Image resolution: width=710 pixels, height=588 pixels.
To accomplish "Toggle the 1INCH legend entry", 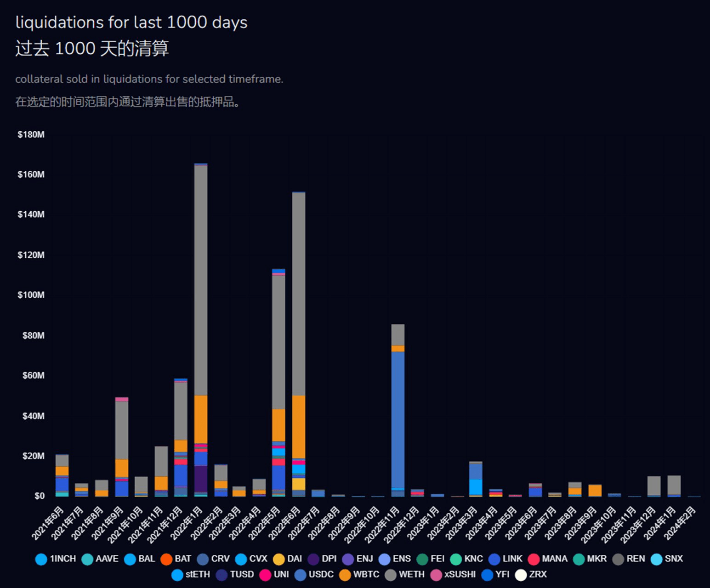I will tap(56, 559).
